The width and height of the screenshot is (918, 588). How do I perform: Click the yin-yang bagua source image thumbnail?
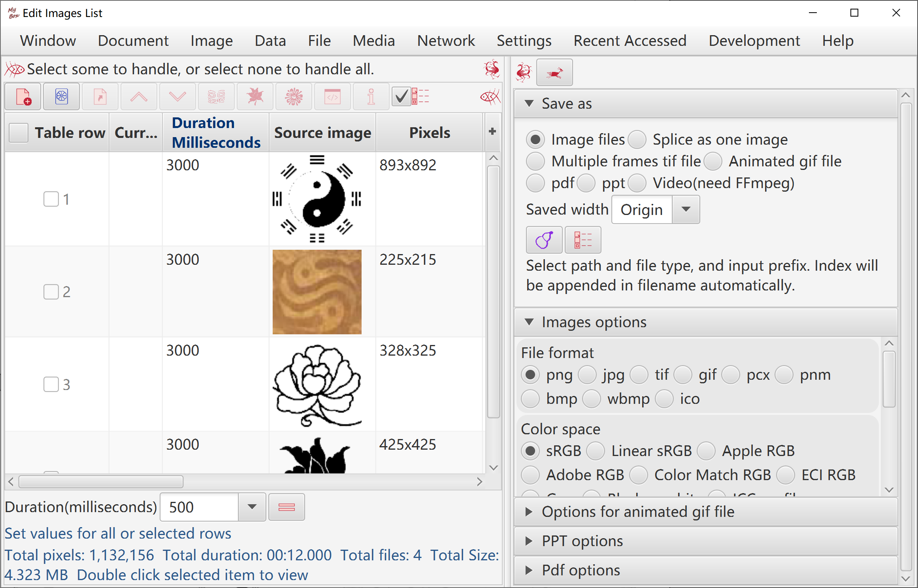click(317, 199)
